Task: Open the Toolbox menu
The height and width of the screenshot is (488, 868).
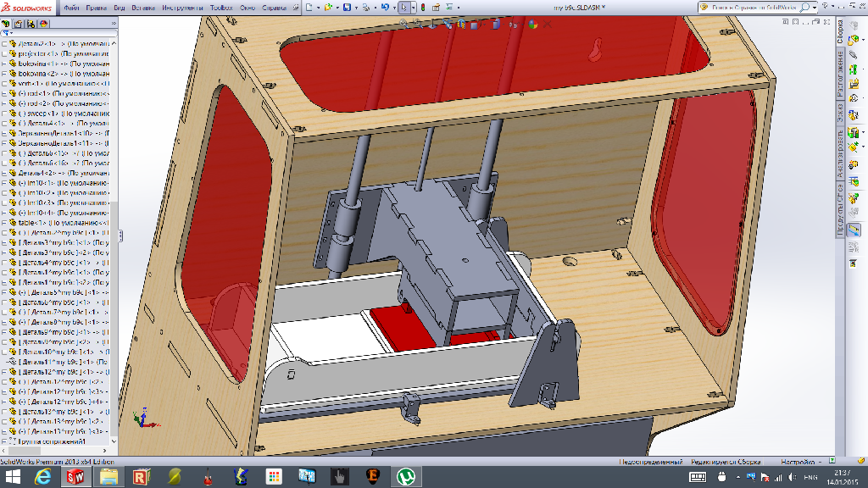Action: (x=221, y=7)
